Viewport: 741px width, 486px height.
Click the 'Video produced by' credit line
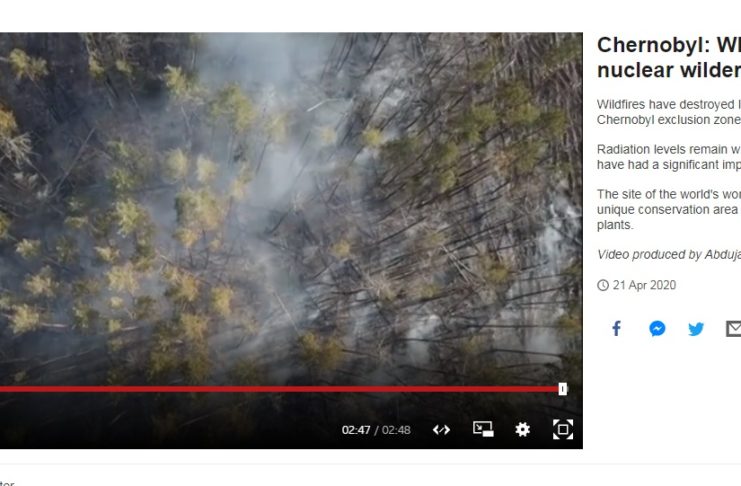[669, 254]
